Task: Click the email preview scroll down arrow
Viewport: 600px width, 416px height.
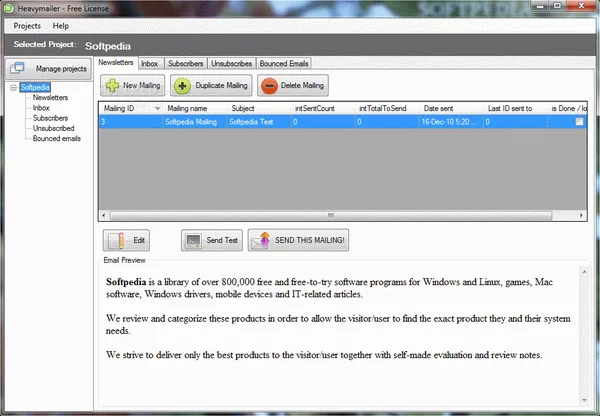Action: tap(584, 400)
